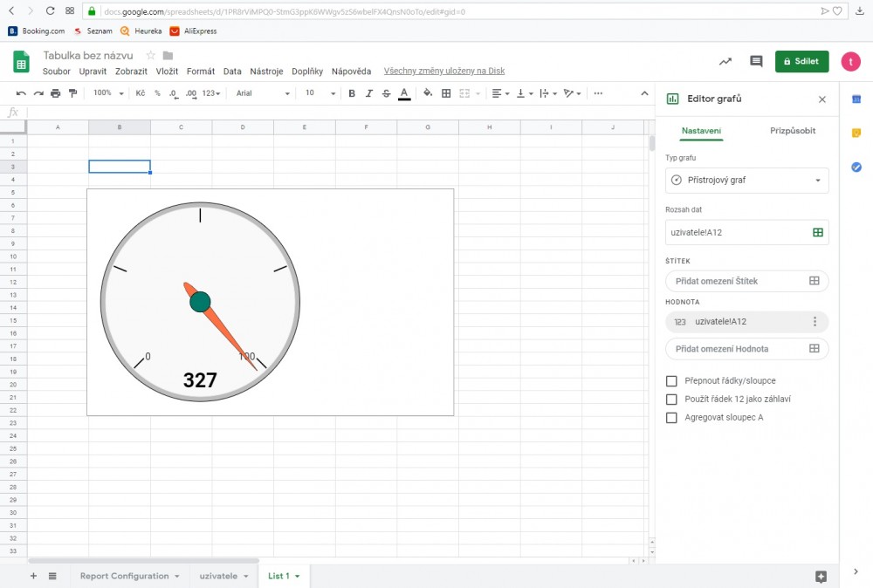
Task: Switch to the Přizpůsobit tab
Action: click(x=792, y=131)
